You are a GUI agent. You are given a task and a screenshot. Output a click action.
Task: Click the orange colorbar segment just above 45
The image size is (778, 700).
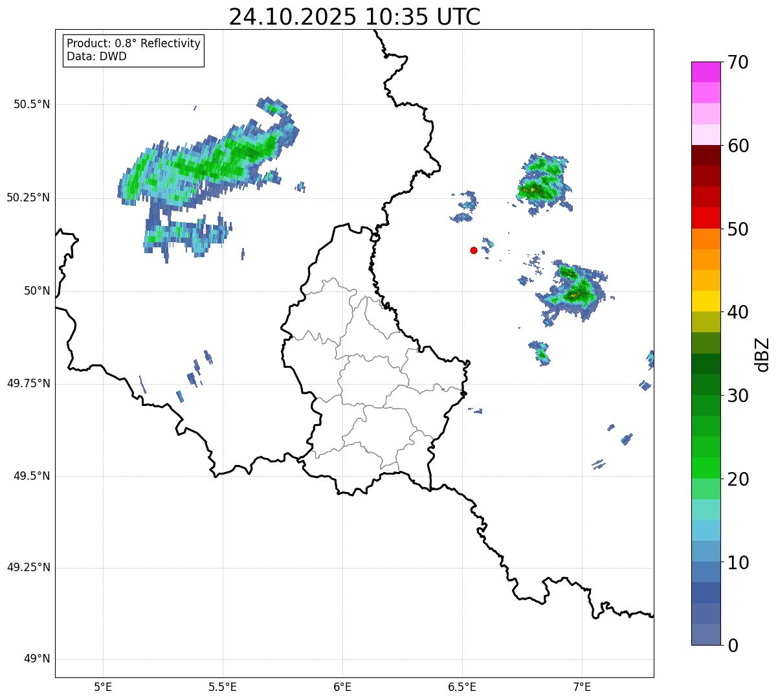(x=706, y=260)
